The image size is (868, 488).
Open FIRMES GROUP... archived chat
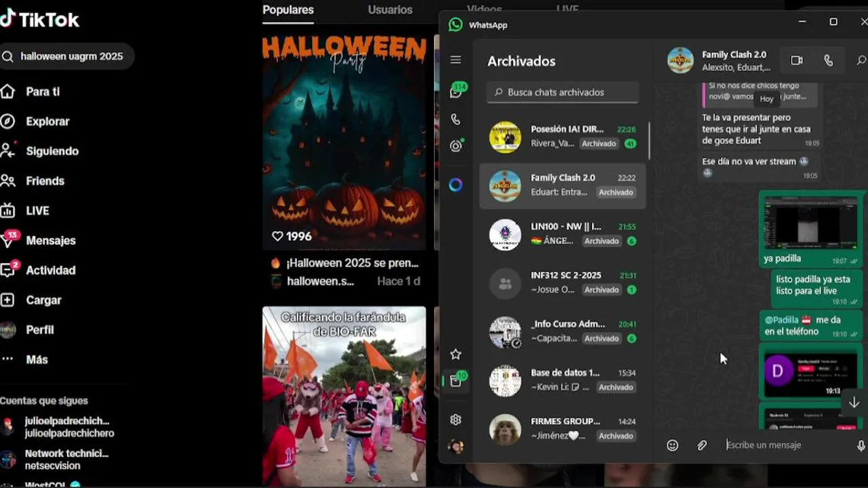(563, 429)
